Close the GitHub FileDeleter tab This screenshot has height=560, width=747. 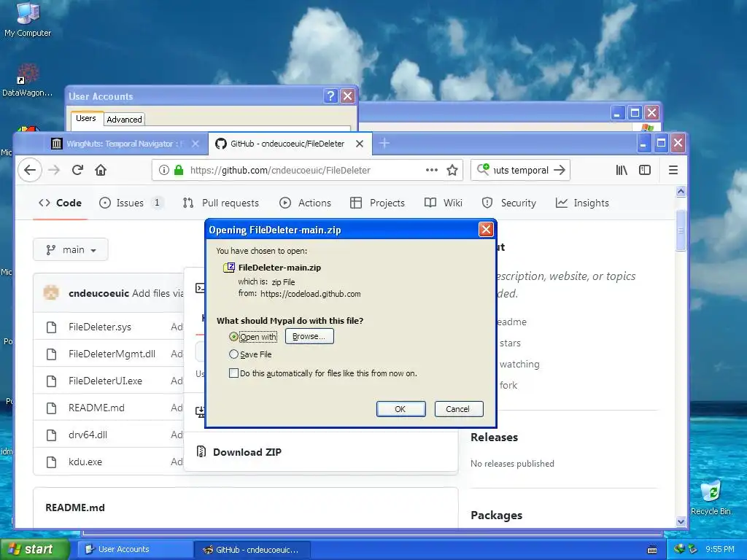[x=360, y=144]
